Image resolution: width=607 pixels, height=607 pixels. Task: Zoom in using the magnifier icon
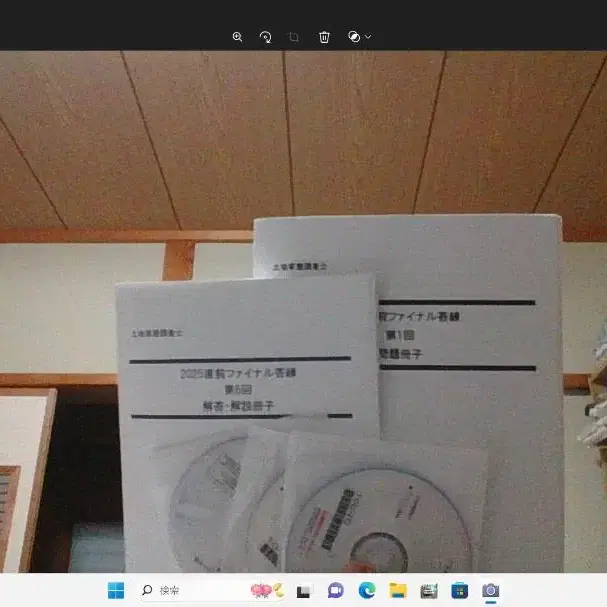point(237,37)
